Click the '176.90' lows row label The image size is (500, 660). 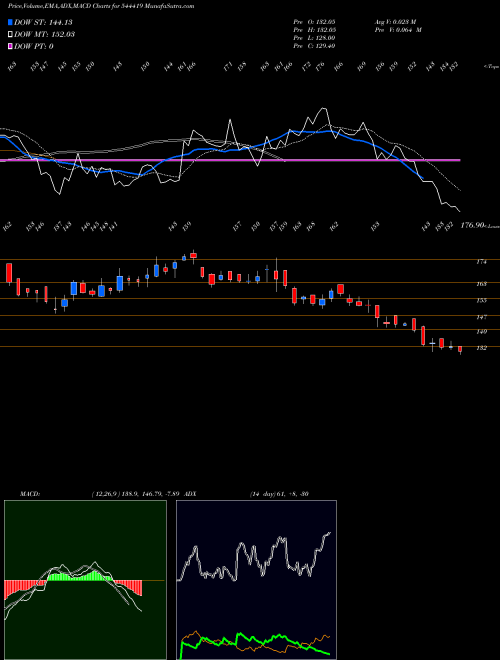pos(473,226)
